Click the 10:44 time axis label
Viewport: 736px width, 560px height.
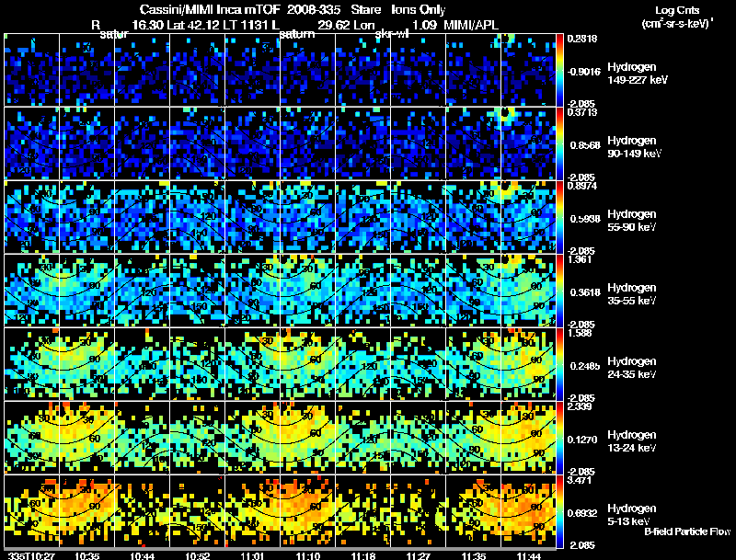click(x=143, y=556)
